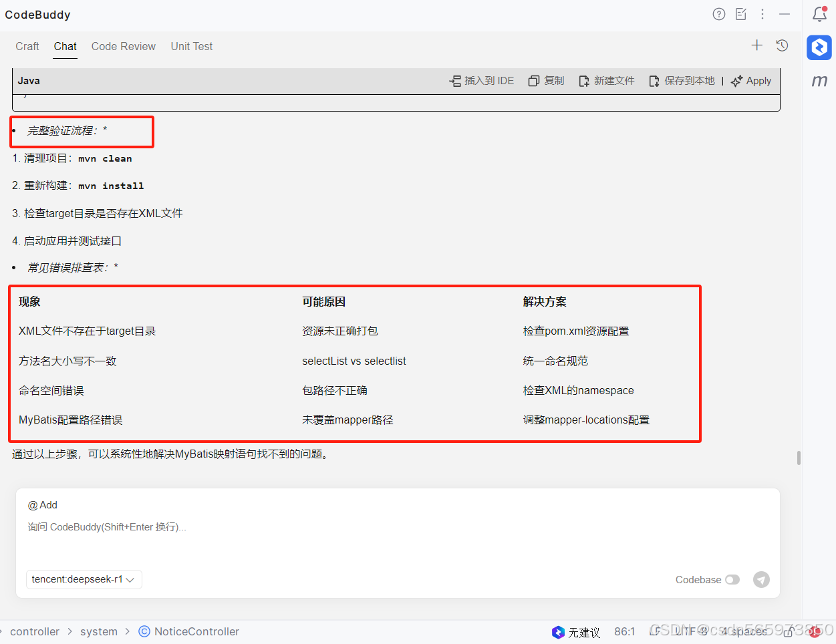Viewport: 836px width, 644px height.
Task: Click cell 方法名大小写不一致
Action: tap(67, 361)
